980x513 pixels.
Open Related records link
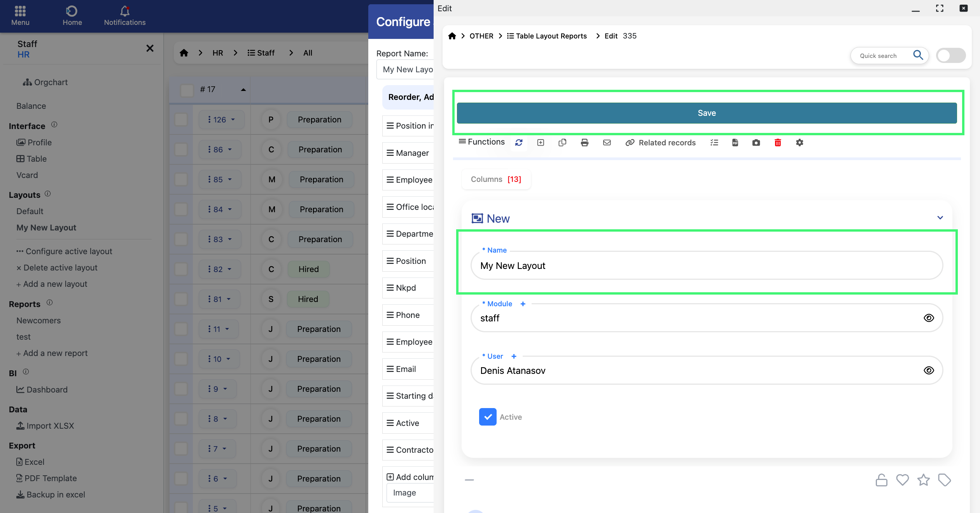(660, 143)
